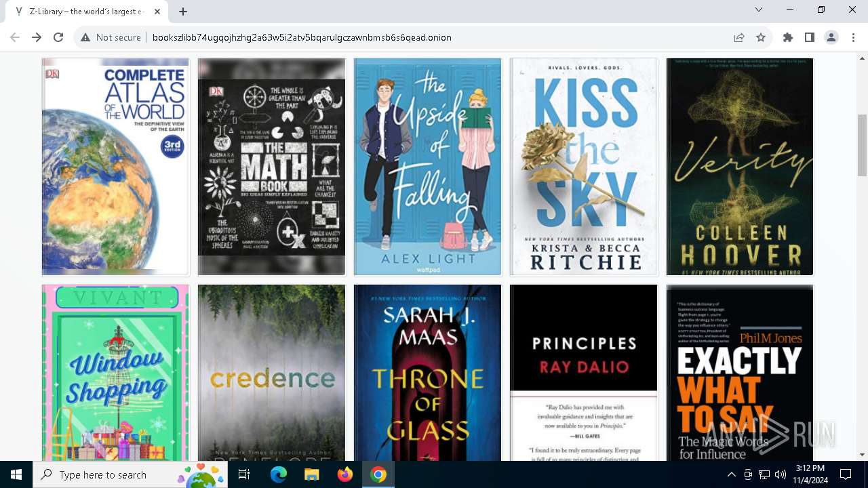The image size is (868, 488).
Task: Click the taskbar search box
Action: [131, 474]
